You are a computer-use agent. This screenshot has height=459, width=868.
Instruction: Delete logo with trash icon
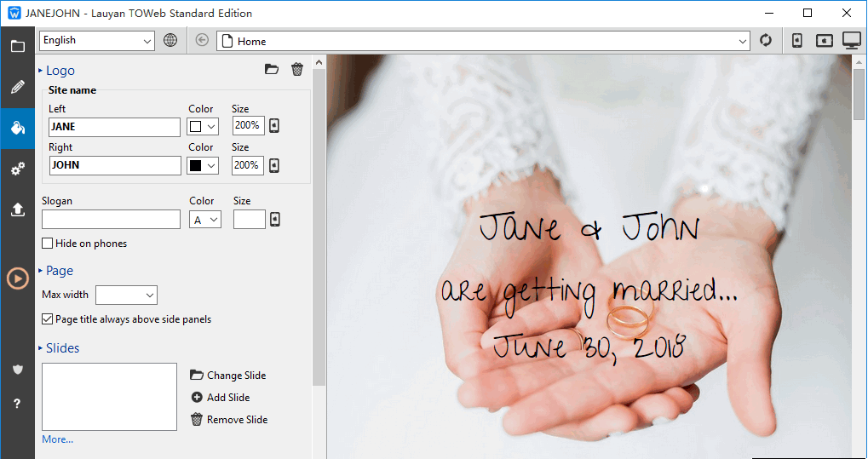(x=296, y=70)
